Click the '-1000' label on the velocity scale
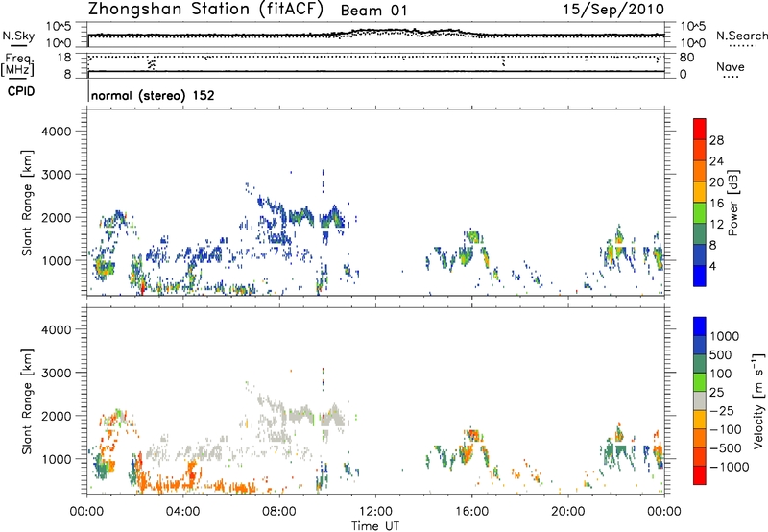Screen dimensions: 768x532 coord(729,467)
